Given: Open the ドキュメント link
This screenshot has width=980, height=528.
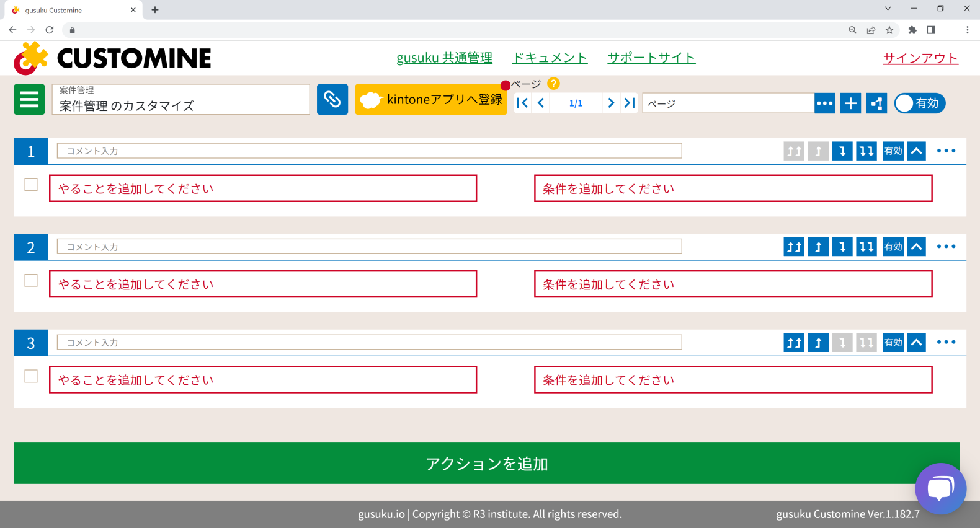Looking at the screenshot, I should point(550,58).
